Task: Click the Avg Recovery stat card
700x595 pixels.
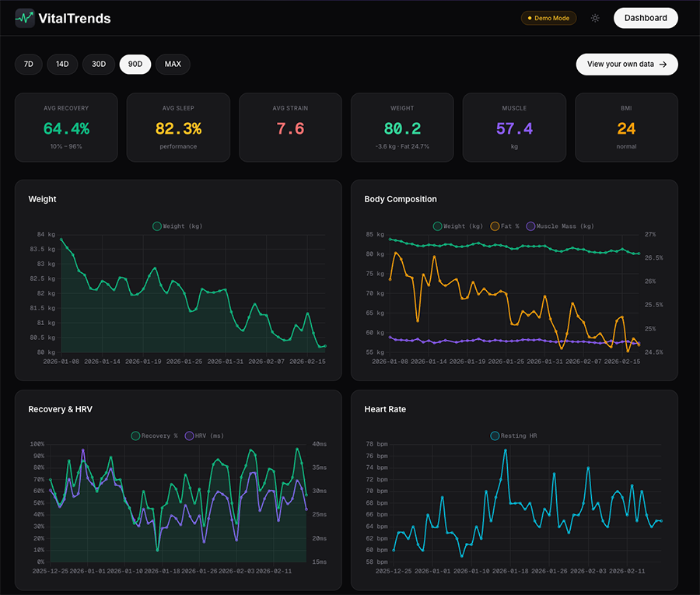Action: click(x=66, y=128)
